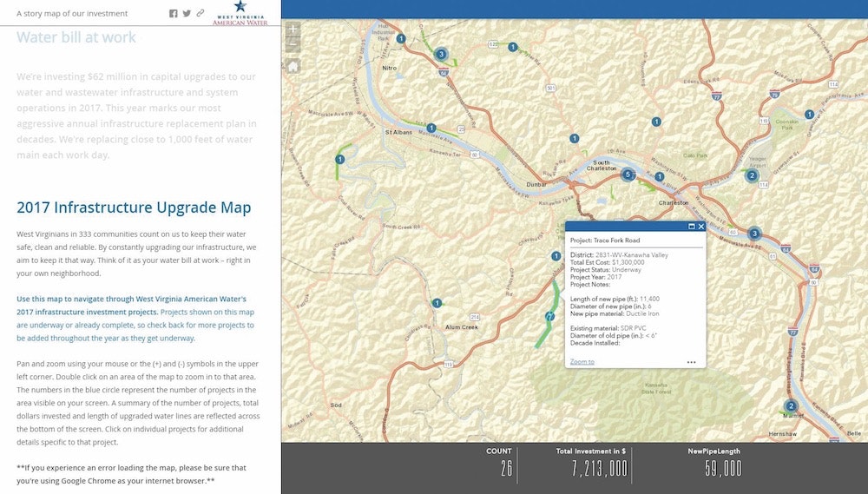Share the story map on Twitter

coord(187,13)
